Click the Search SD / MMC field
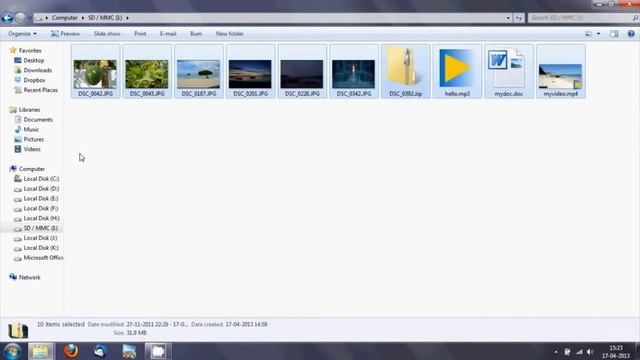Viewport: 640px width, 360px height. [x=580, y=18]
